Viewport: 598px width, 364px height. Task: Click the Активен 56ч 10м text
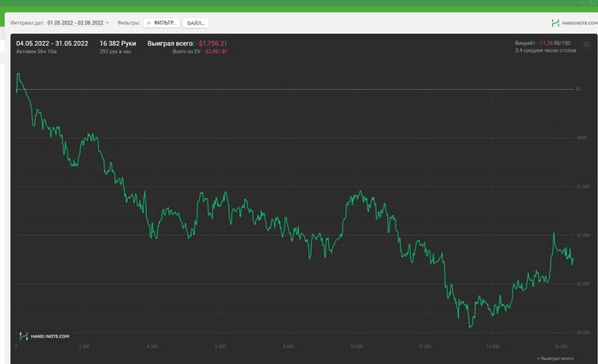pos(36,51)
